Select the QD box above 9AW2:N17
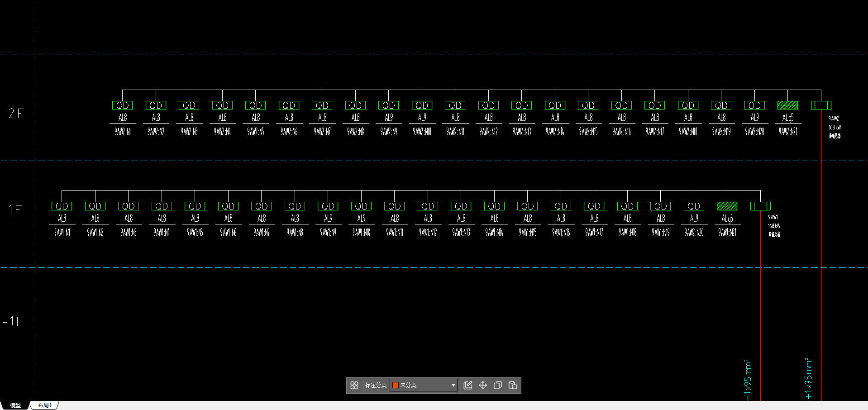 [x=655, y=105]
